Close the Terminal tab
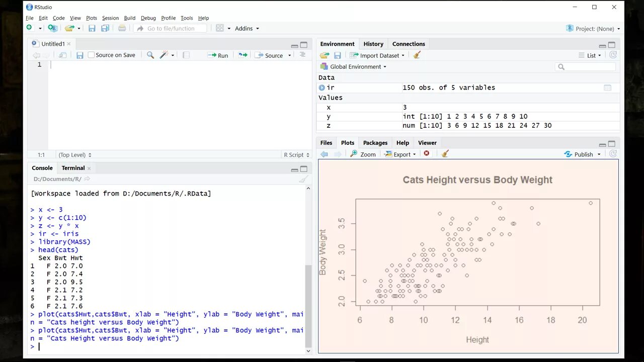Viewport: 644px width, 362px height. pos(89,168)
